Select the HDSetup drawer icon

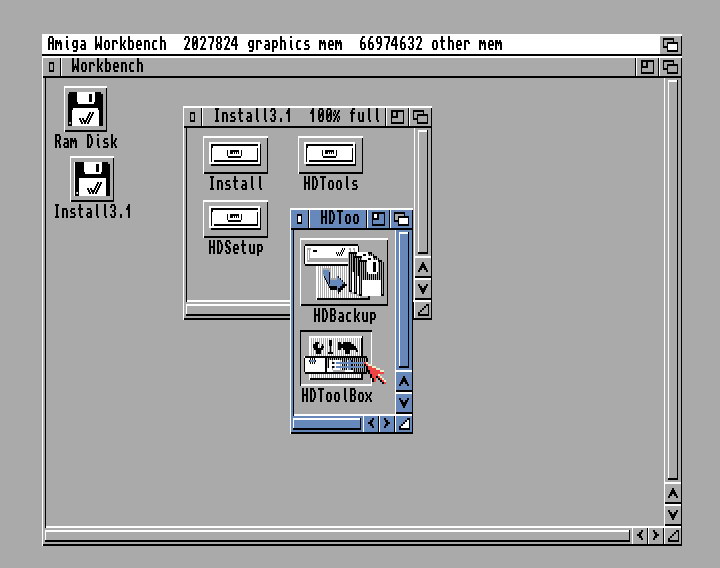(x=235, y=218)
